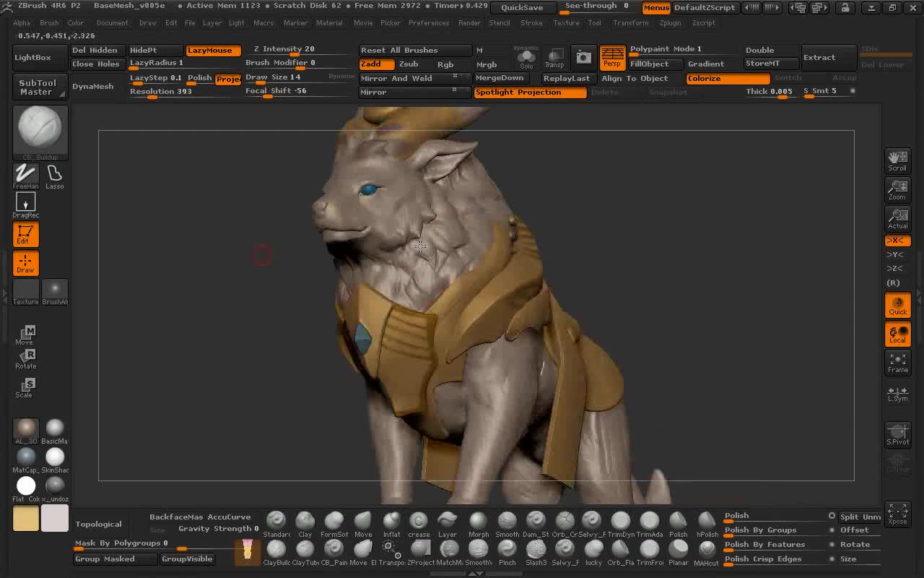Viewport: 924px width, 578px height.
Task: Select the FreeHand stroke icon
Action: pos(25,176)
